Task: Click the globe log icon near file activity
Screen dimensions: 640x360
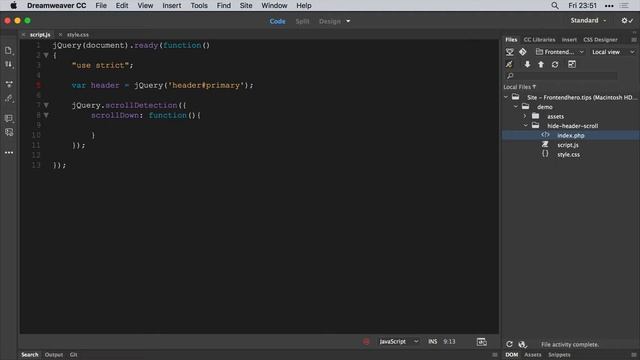Action: pyautogui.click(x=522, y=344)
